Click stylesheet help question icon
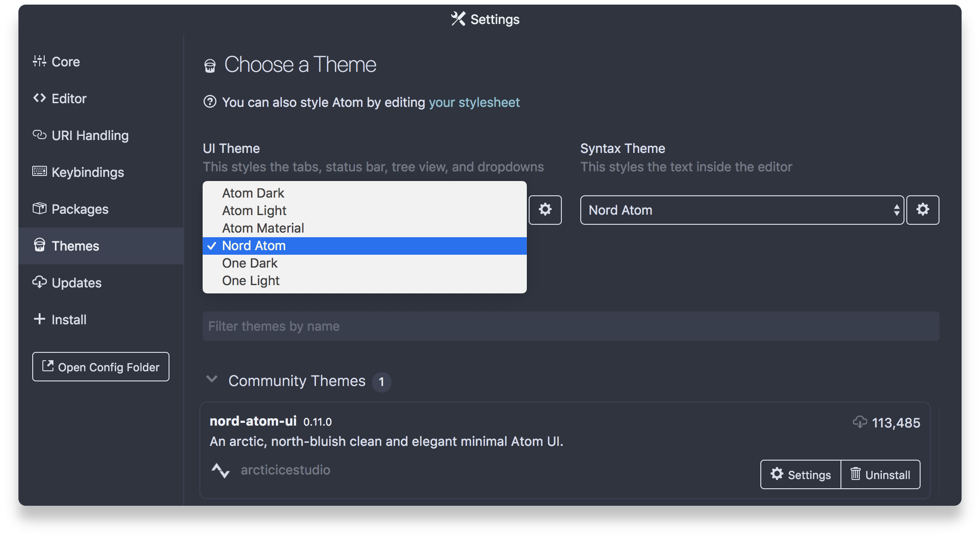 (210, 102)
